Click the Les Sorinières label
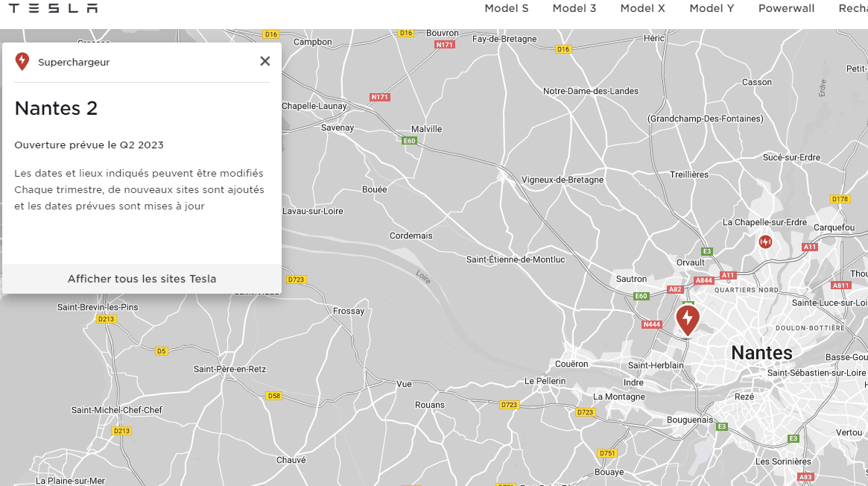 (783, 461)
